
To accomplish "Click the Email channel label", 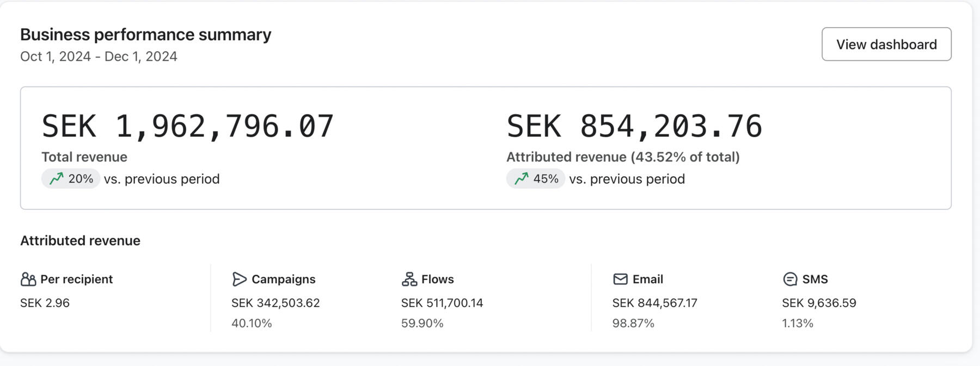I will click(647, 280).
